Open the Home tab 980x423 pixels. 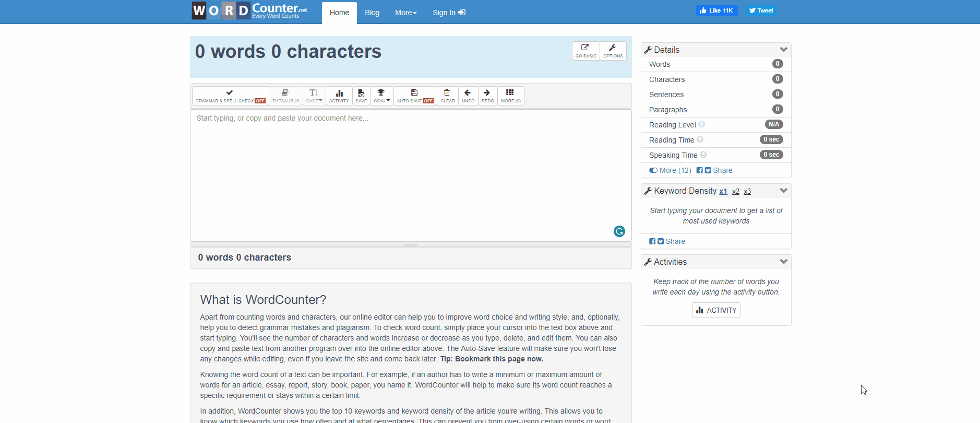[339, 13]
